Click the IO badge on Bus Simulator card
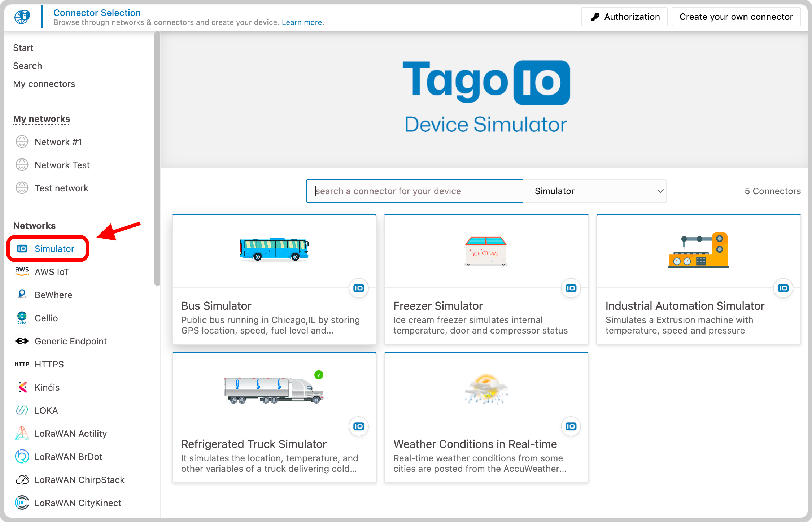 (359, 288)
